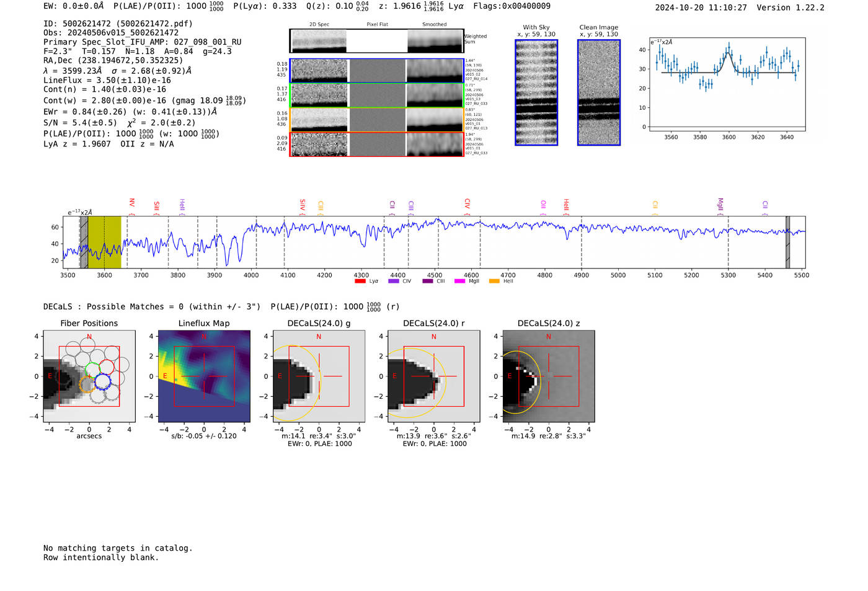868x591 pixels.
Task: Click the yellow highlighted region near 3600
Action: coord(104,242)
